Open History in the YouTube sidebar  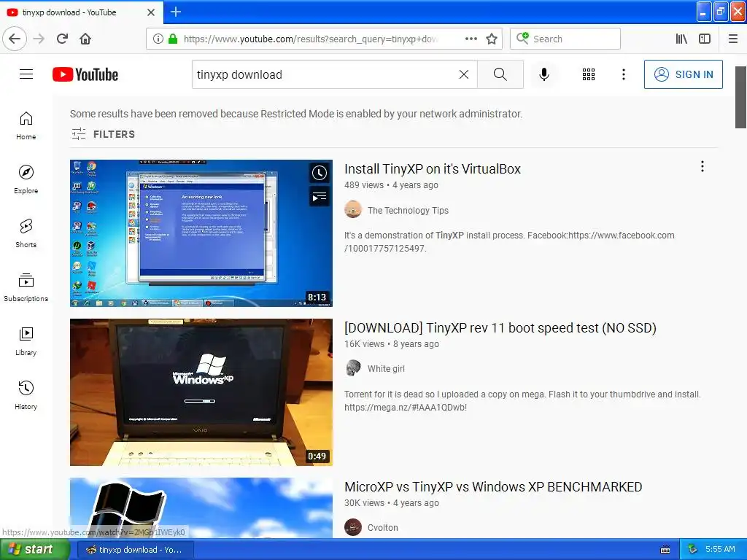tap(26, 394)
